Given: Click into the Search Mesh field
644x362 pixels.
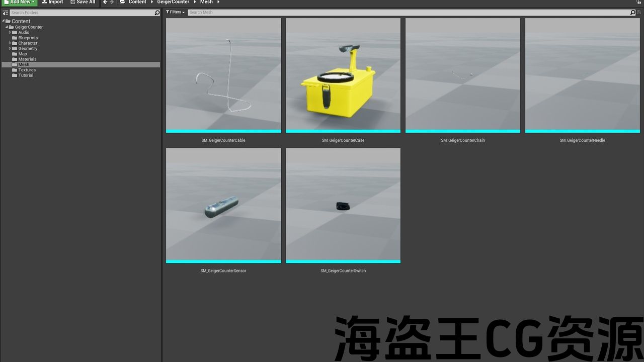Looking at the screenshot, I should (403, 12).
